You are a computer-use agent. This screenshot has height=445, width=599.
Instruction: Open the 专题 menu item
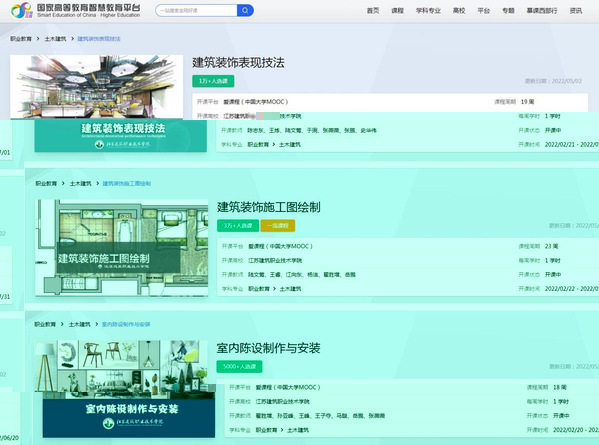click(508, 11)
